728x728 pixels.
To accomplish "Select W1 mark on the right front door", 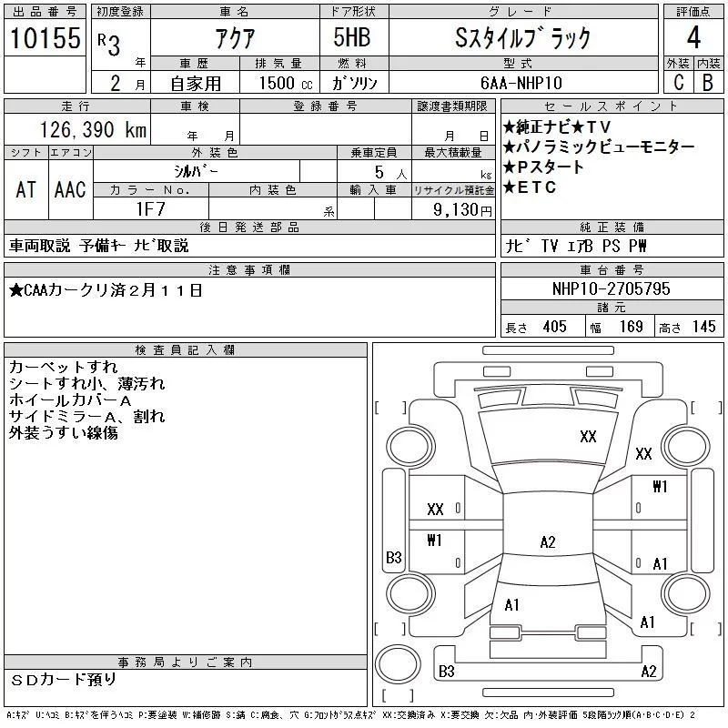I will [660, 486].
